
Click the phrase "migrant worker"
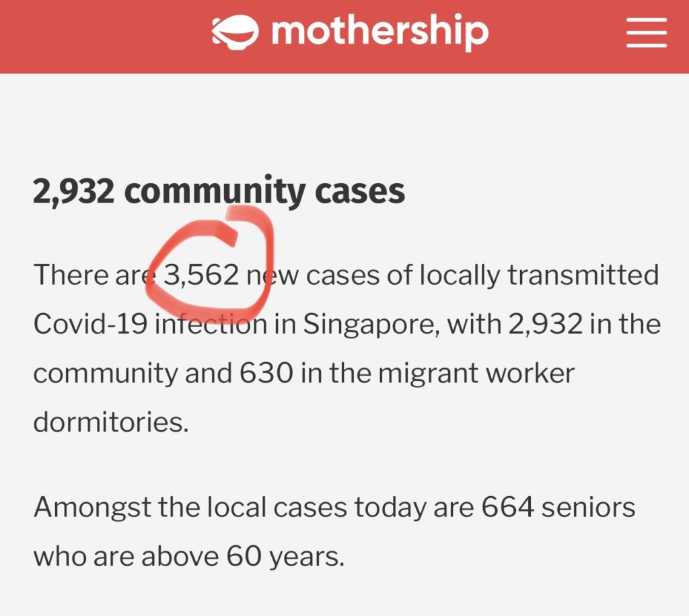point(476,374)
